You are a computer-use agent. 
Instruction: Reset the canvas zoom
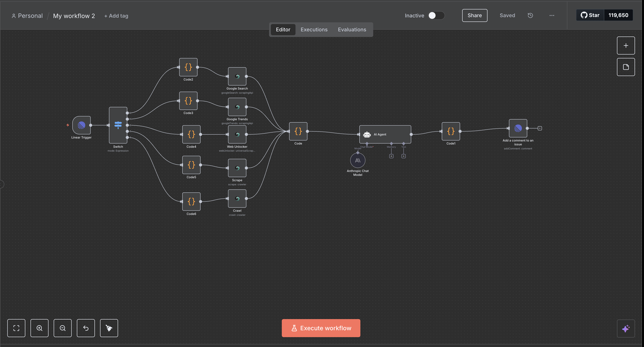86,328
